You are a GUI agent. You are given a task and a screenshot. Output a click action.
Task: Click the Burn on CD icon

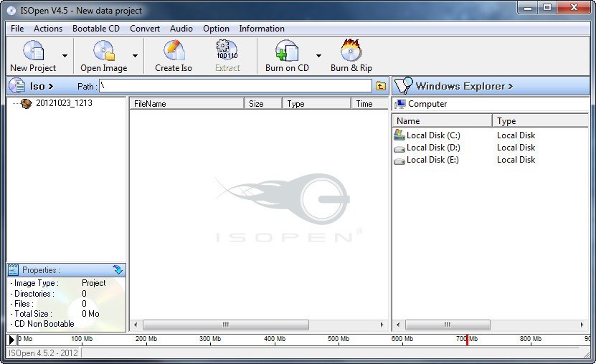pyautogui.click(x=287, y=50)
